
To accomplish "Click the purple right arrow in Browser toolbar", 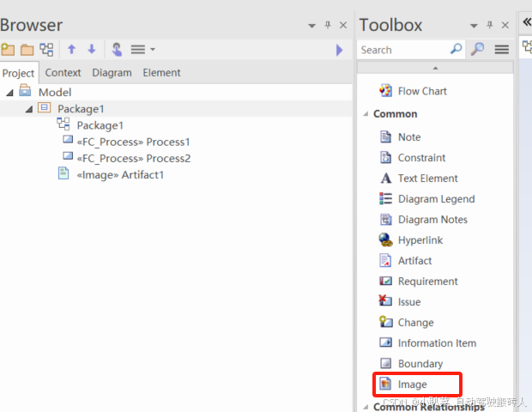I will [339, 50].
